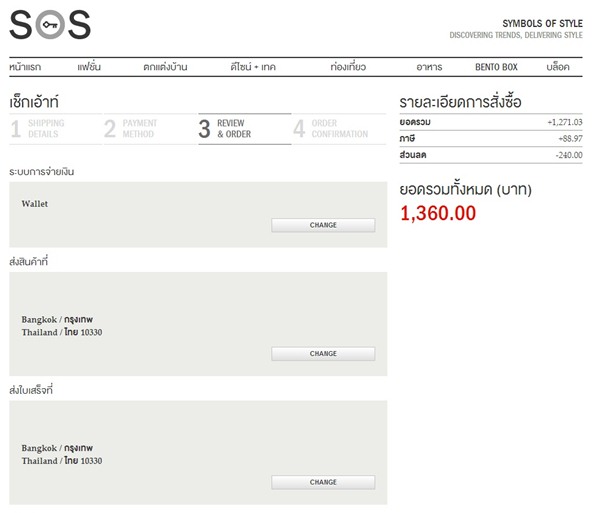600x513 pixels.
Task: Click the Symbols of Style tagline
Action: pyautogui.click(x=516, y=29)
